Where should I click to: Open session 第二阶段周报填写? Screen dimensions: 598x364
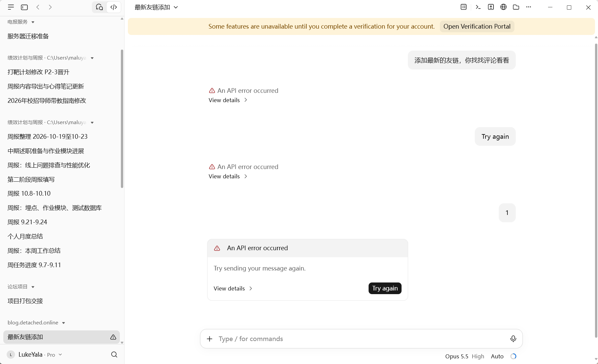click(x=62, y=180)
